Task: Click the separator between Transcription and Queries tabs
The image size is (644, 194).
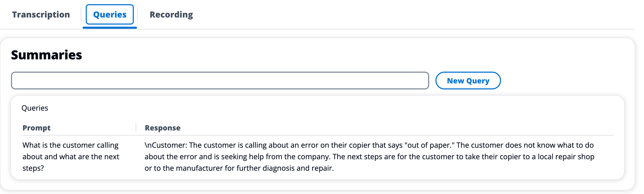Action: tap(81, 14)
